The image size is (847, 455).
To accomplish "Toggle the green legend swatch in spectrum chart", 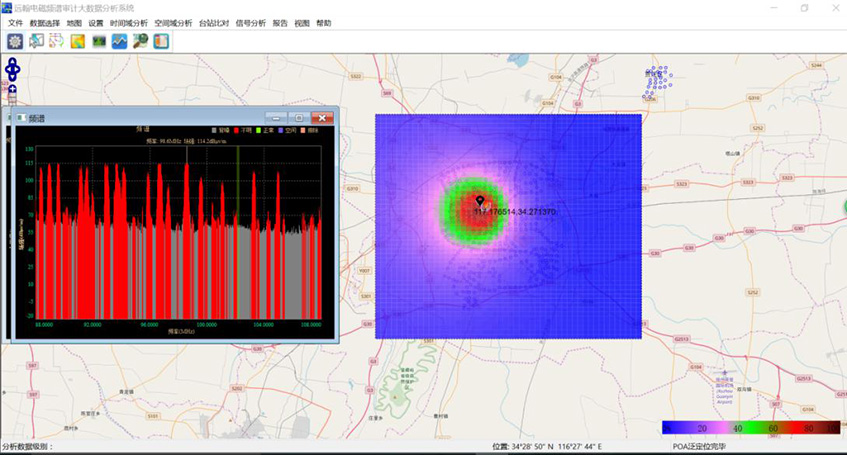I will [x=257, y=130].
